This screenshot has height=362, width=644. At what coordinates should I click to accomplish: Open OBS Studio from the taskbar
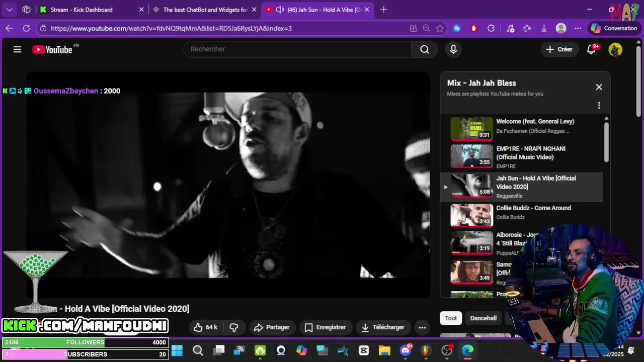click(447, 350)
